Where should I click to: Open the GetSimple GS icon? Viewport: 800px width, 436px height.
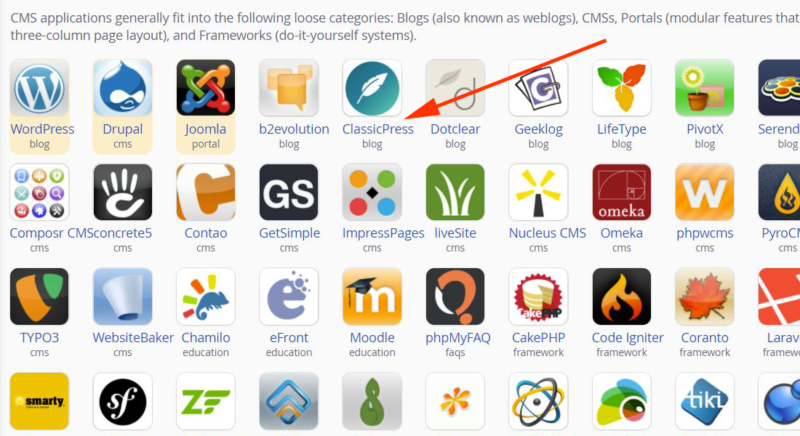coord(289,192)
